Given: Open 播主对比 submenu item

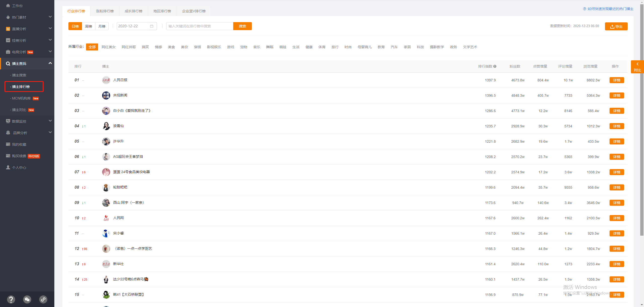Looking at the screenshot, I should [x=19, y=110].
